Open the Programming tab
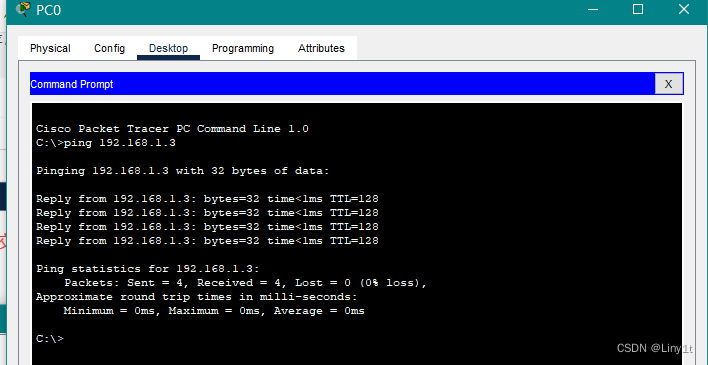 coord(243,48)
